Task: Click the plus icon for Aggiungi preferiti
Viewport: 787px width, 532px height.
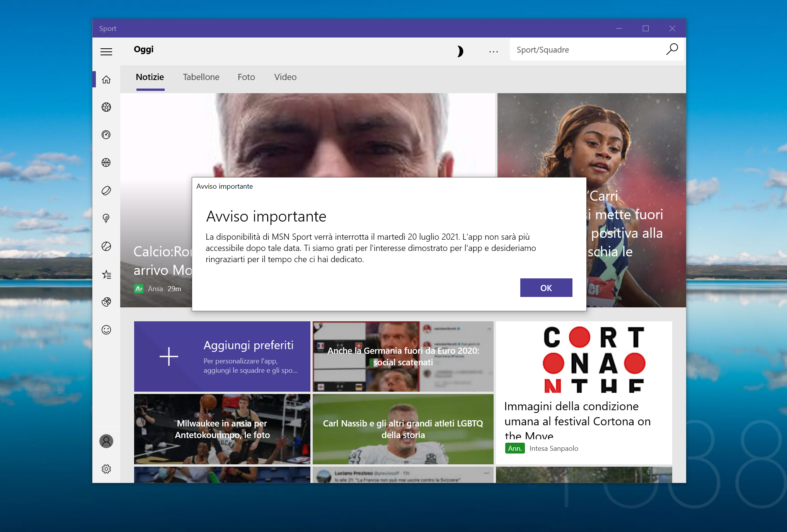Action: click(x=169, y=356)
